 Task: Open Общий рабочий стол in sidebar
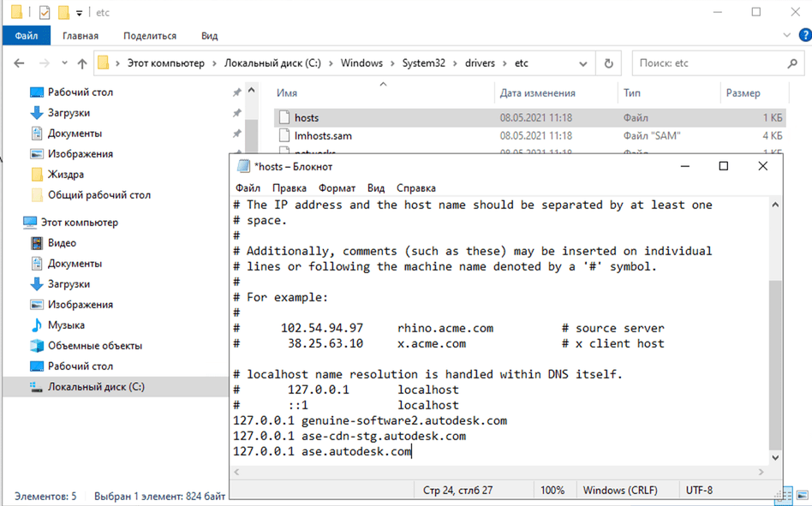[x=99, y=195]
